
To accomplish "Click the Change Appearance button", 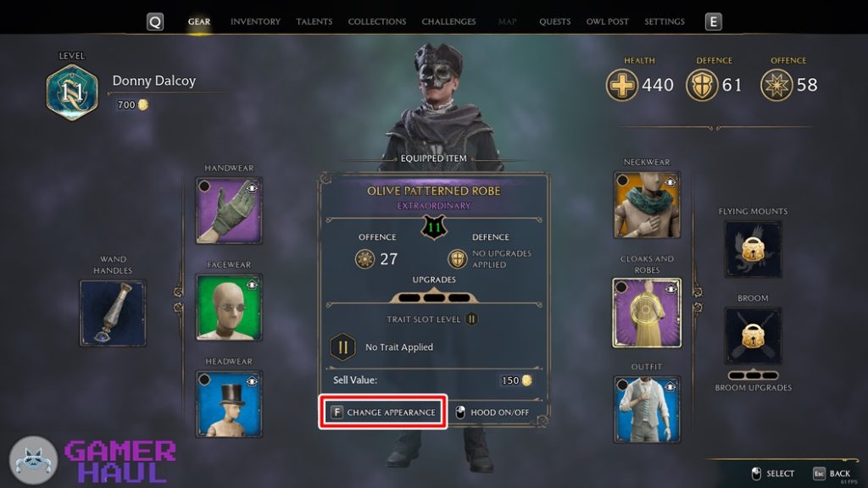I will (383, 412).
